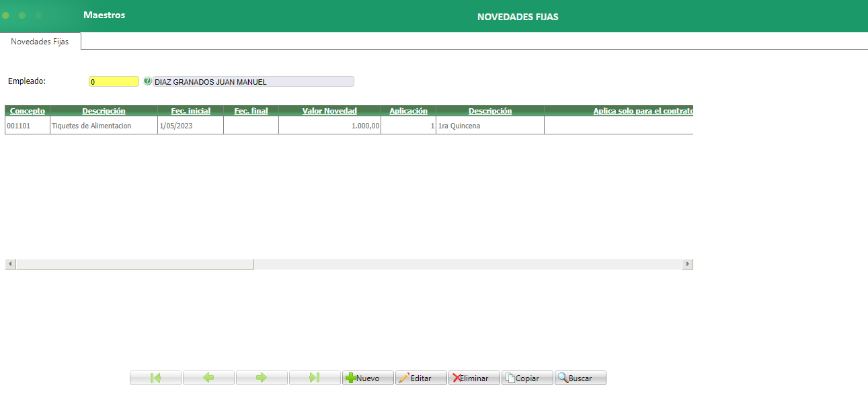Go to the first record navigation button
The width and height of the screenshot is (868, 408).
pyautogui.click(x=155, y=378)
